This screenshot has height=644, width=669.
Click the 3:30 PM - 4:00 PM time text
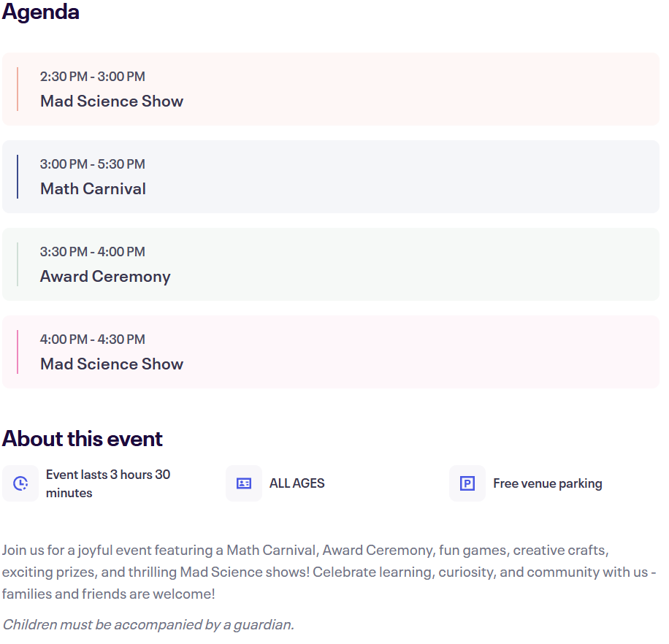point(93,252)
